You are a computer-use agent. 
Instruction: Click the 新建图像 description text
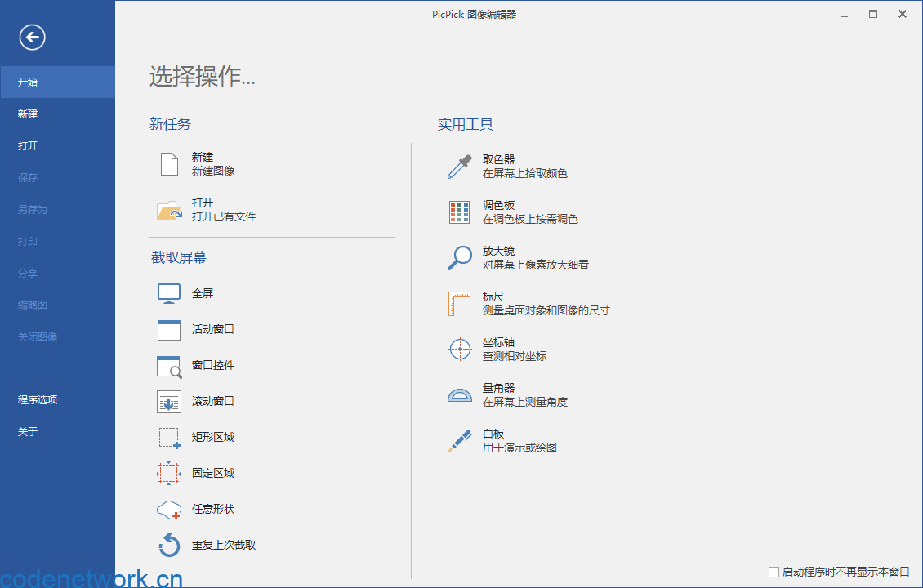click(x=213, y=171)
